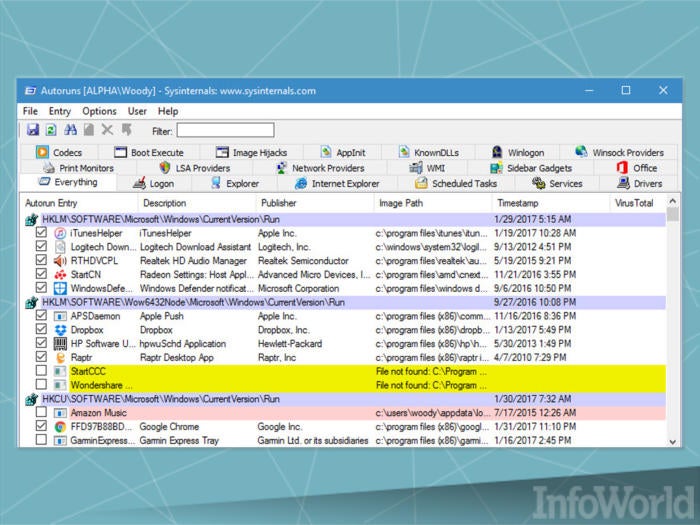This screenshot has width=700, height=525.
Task: Click the Autoruns title bar app icon
Action: pyautogui.click(x=30, y=91)
